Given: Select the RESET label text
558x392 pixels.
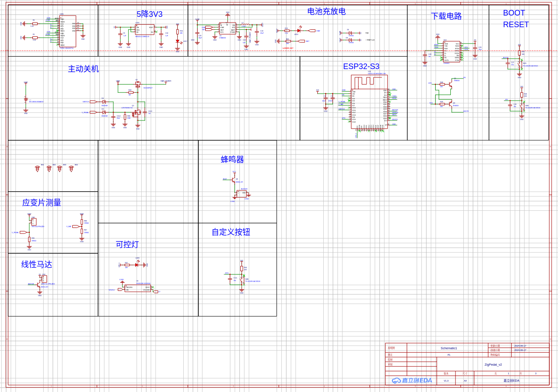Looking at the screenshot, I should click(516, 25).
